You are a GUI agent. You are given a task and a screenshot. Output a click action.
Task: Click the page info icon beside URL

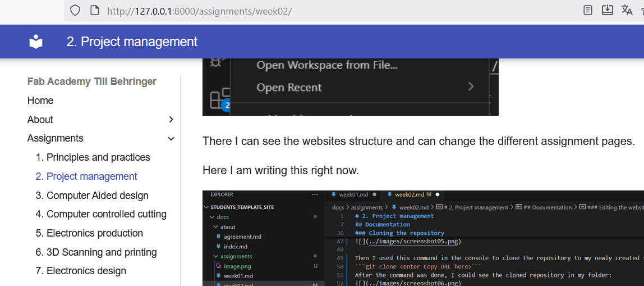point(95,10)
